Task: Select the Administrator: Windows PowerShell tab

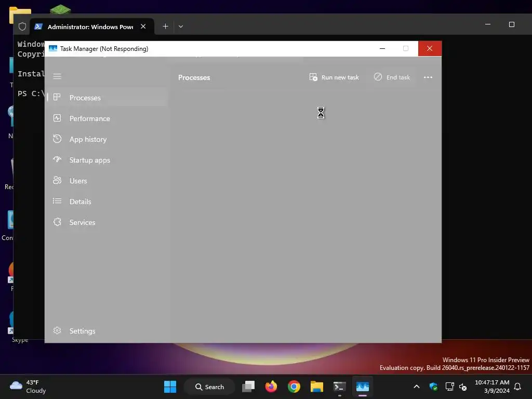Action: click(92, 27)
